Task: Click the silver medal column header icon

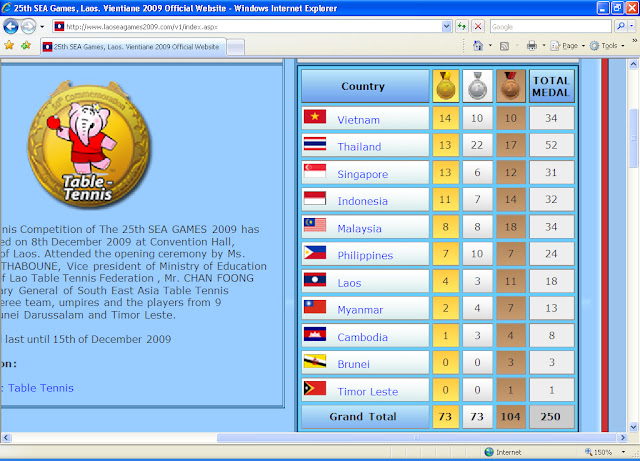Action: point(477,86)
